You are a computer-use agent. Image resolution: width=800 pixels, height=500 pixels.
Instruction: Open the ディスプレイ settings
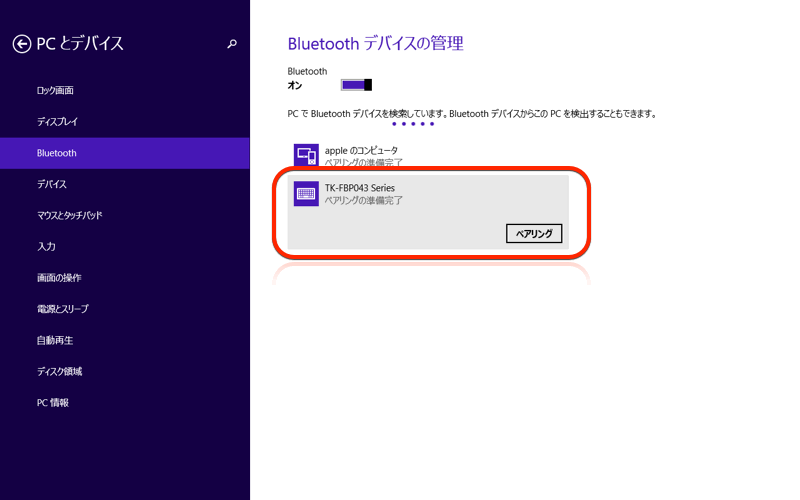(x=57, y=122)
